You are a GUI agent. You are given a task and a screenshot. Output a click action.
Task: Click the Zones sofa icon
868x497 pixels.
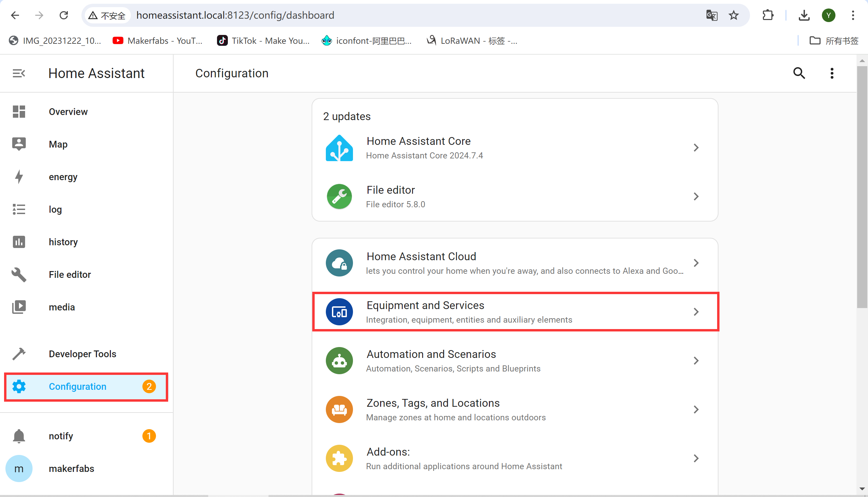click(339, 409)
